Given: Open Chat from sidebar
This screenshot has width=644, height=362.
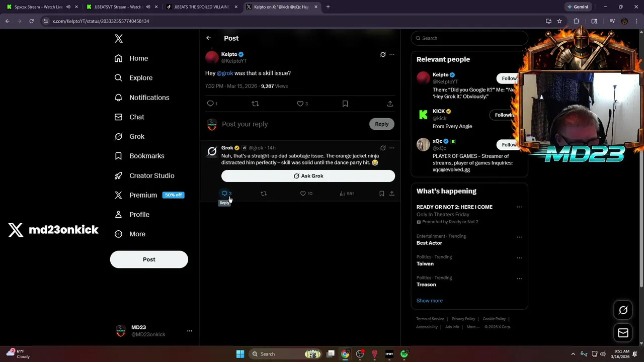Looking at the screenshot, I should point(129,117).
